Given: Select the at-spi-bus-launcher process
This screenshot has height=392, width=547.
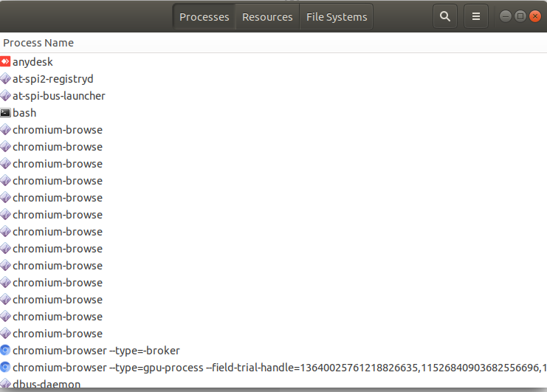Looking at the screenshot, I should (x=273, y=96).
